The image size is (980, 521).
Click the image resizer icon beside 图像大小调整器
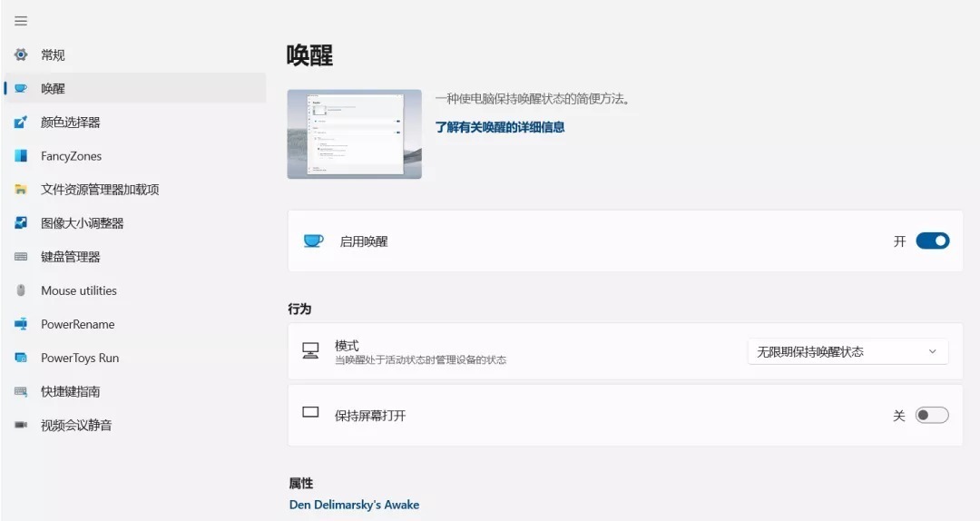point(21,223)
